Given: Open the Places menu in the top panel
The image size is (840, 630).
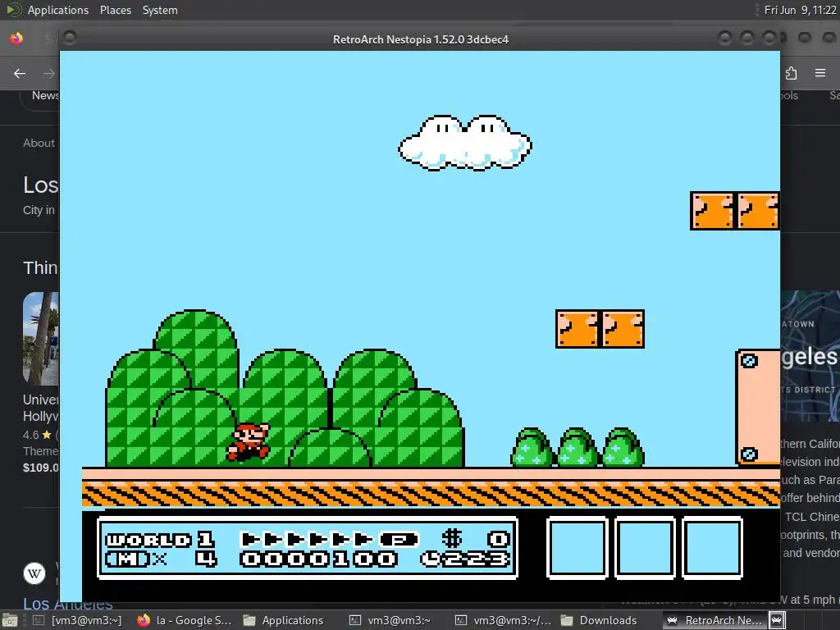Looking at the screenshot, I should pyautogui.click(x=115, y=10).
